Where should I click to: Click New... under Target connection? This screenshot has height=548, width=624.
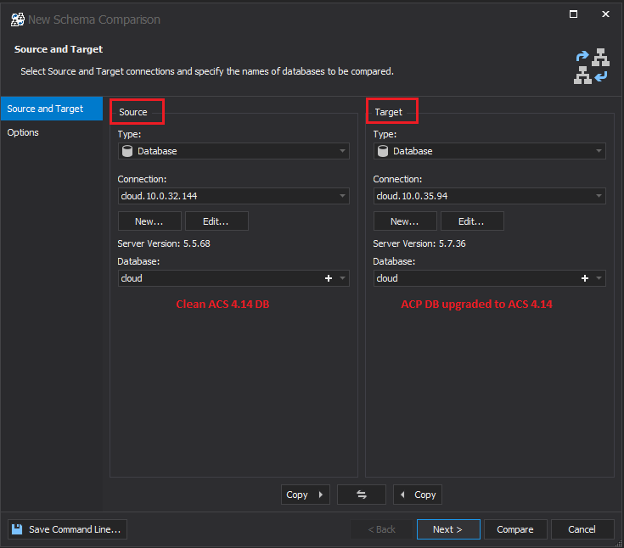(x=405, y=221)
